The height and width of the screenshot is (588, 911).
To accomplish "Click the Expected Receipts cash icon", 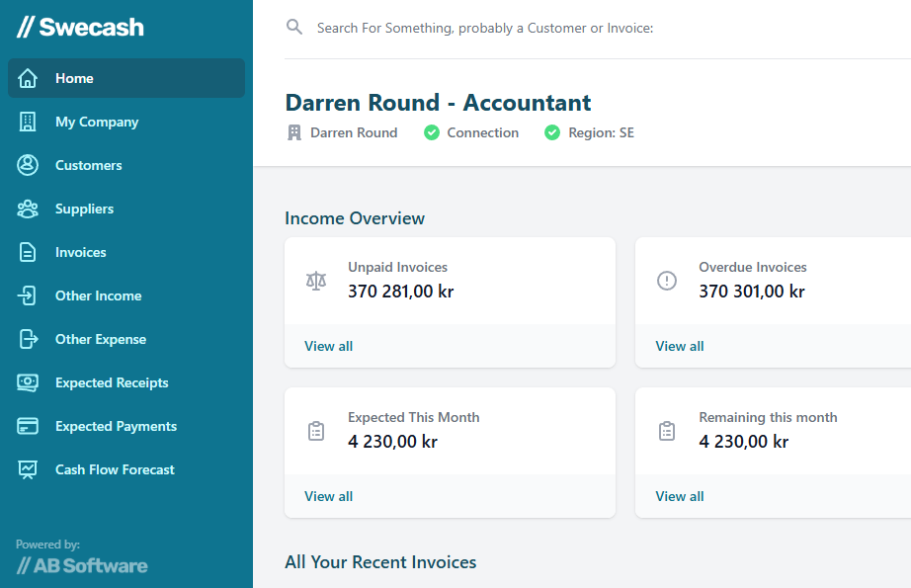I will click(x=28, y=383).
